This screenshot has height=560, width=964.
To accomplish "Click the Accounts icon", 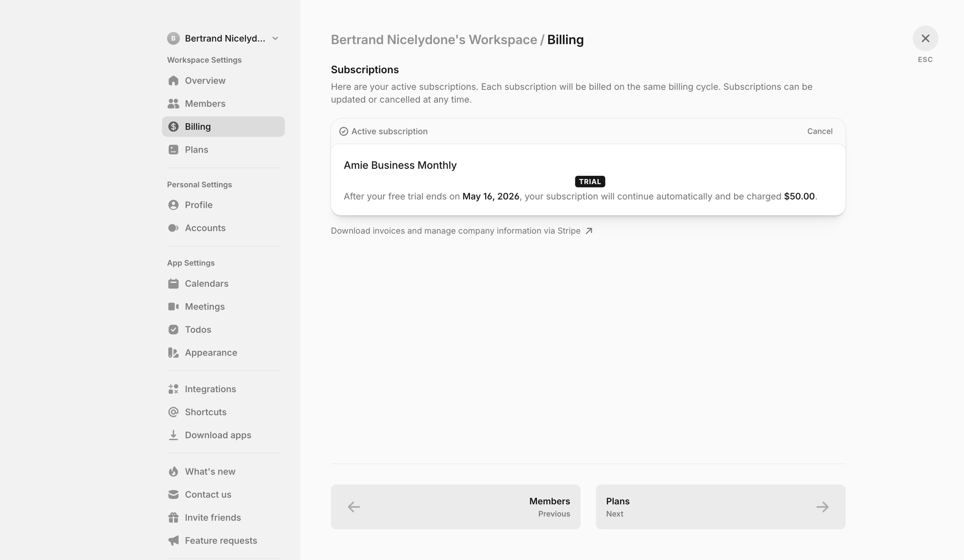I will pyautogui.click(x=173, y=228).
